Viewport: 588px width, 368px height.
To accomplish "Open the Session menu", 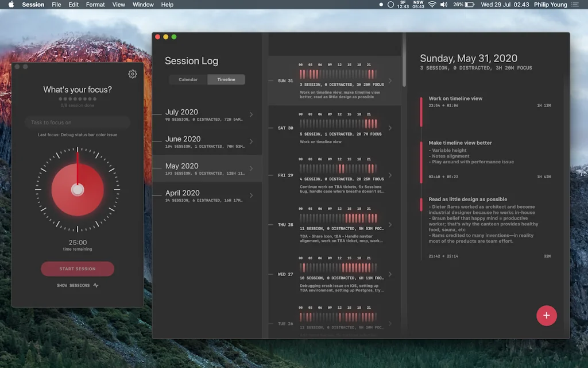I will tap(33, 5).
